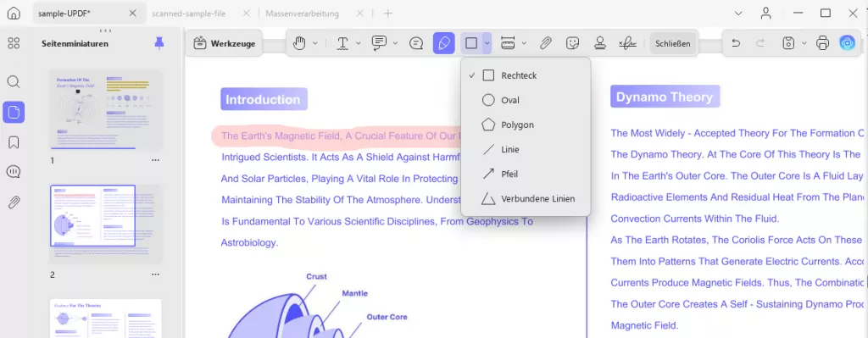Expand the shape tool dropdown arrow

click(487, 43)
